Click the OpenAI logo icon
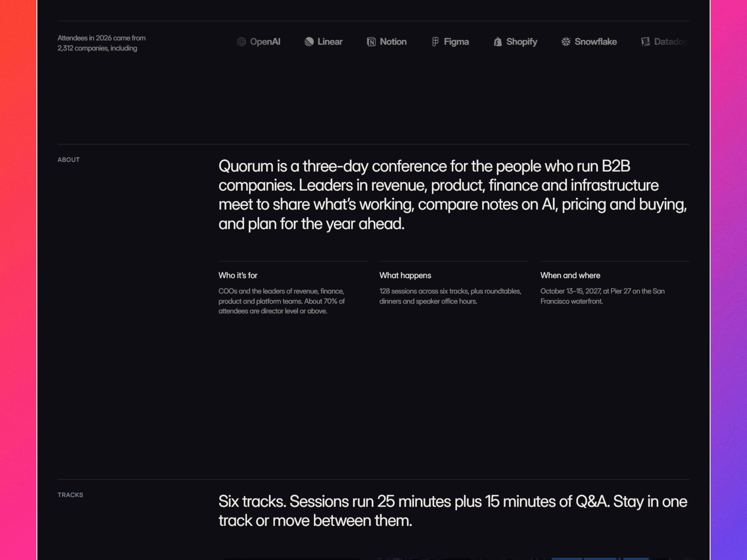 (241, 42)
